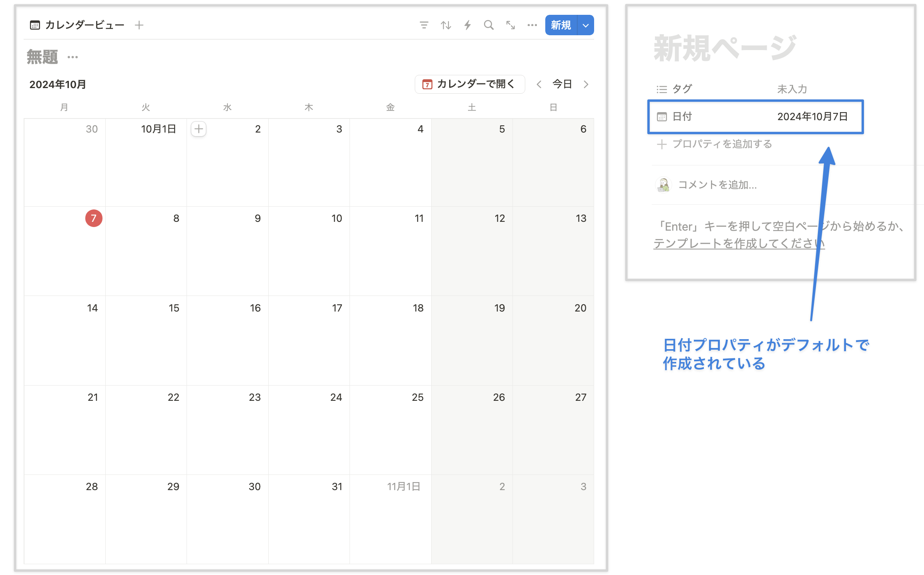Open the filter icon in calendar toolbar

(424, 25)
